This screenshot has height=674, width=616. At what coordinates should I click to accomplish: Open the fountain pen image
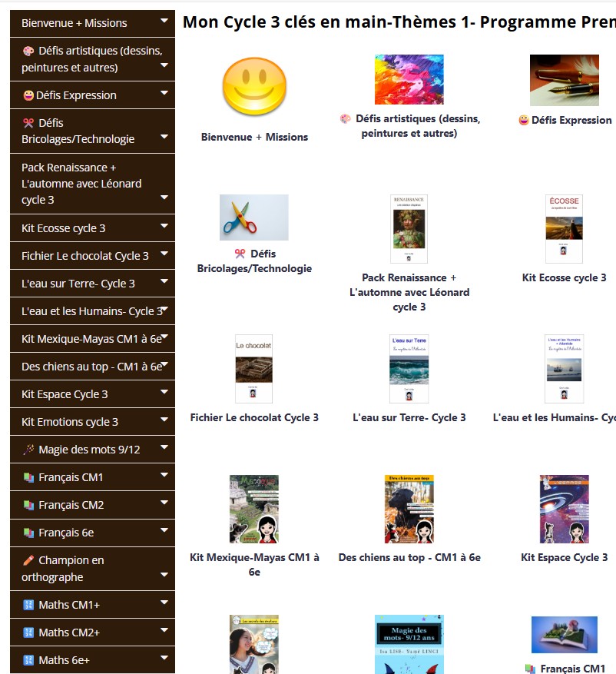pos(564,80)
